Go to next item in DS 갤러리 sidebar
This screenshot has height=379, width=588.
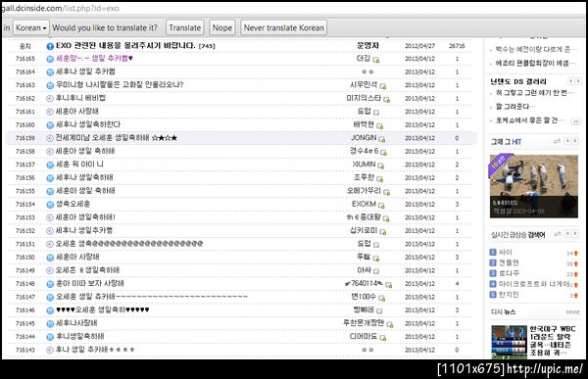click(x=578, y=81)
